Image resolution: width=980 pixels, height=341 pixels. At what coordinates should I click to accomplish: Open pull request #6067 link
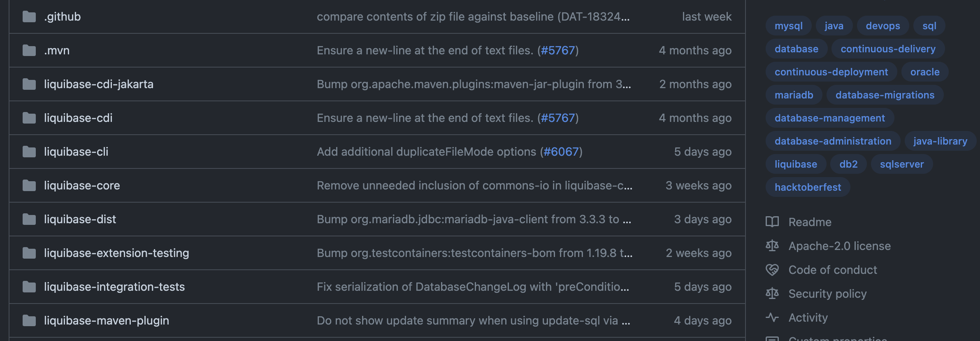coord(561,152)
